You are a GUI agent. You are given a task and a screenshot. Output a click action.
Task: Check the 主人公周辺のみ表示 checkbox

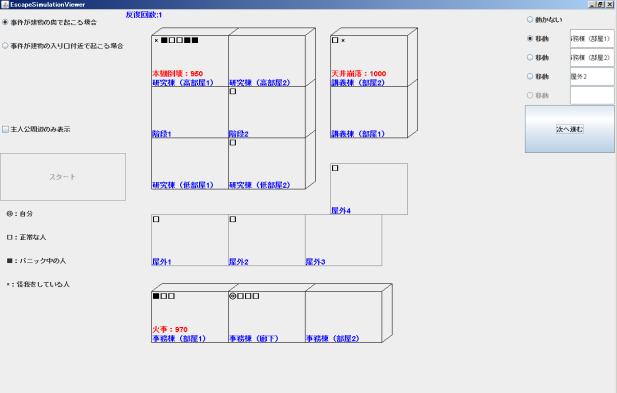[x=6, y=129]
